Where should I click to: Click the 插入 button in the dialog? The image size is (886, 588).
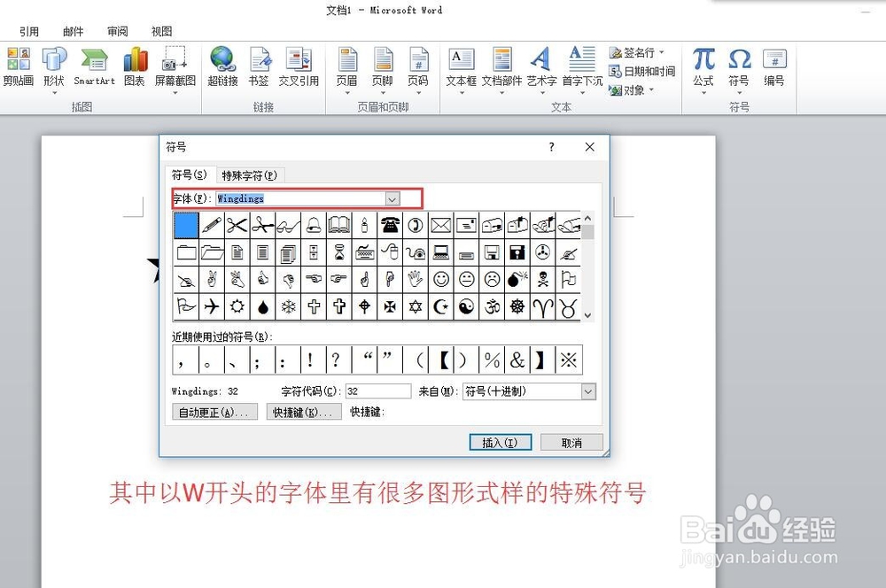pos(499,442)
